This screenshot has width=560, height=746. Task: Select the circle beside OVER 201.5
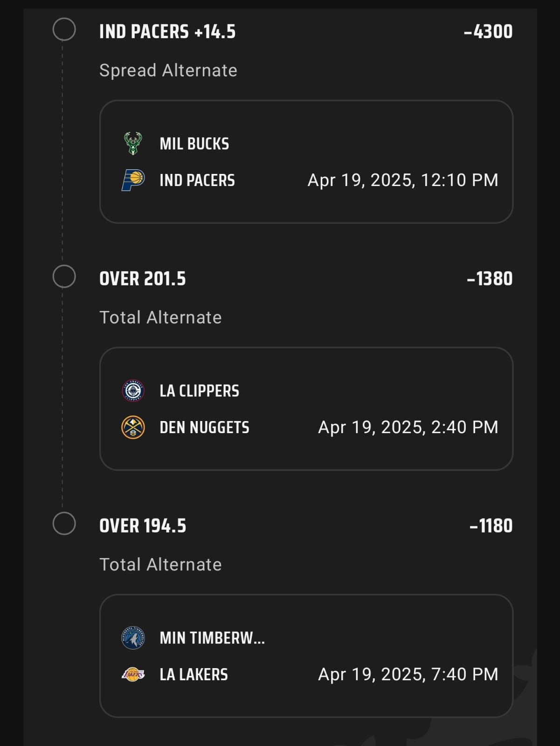pos(64,276)
